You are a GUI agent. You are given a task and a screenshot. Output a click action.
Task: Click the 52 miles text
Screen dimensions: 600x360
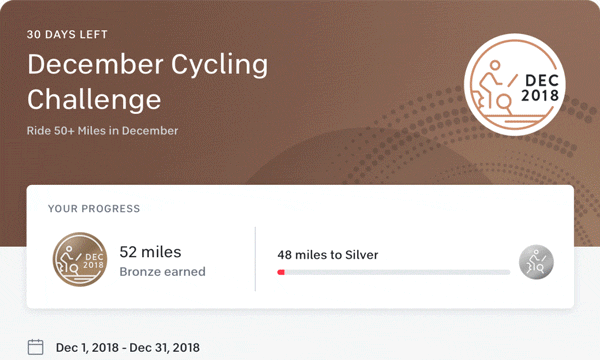click(150, 252)
